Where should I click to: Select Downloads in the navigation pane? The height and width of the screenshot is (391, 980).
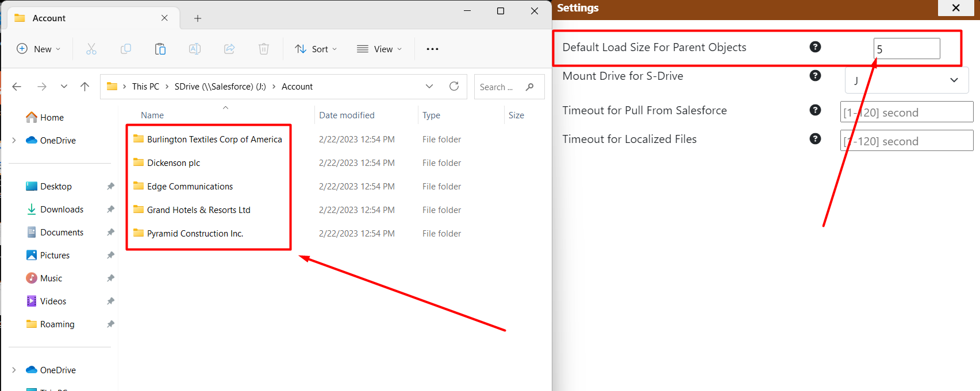(62, 210)
